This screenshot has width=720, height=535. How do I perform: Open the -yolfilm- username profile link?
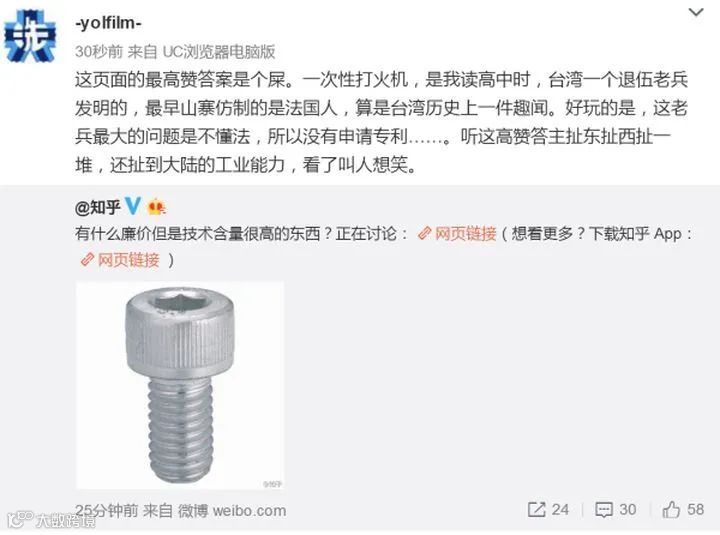pyautogui.click(x=109, y=23)
